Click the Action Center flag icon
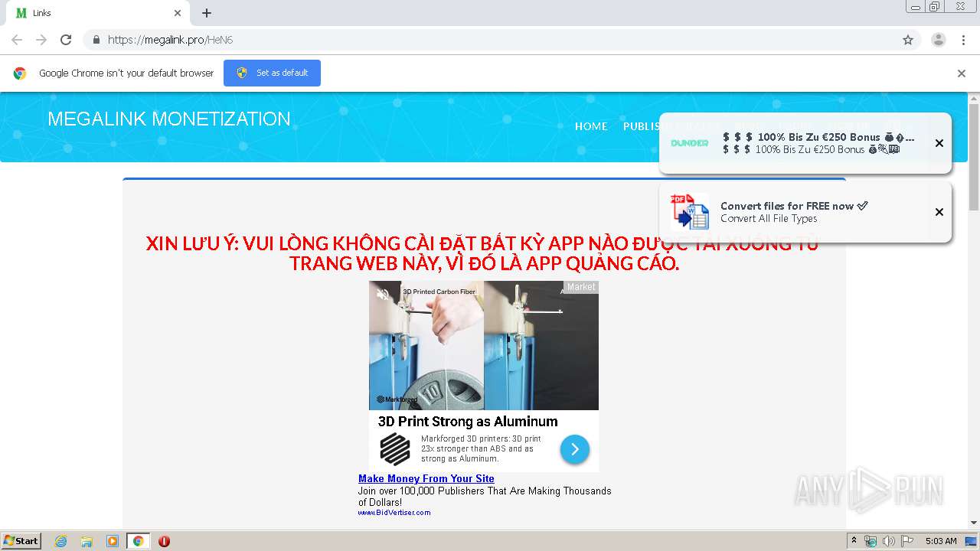 (906, 541)
